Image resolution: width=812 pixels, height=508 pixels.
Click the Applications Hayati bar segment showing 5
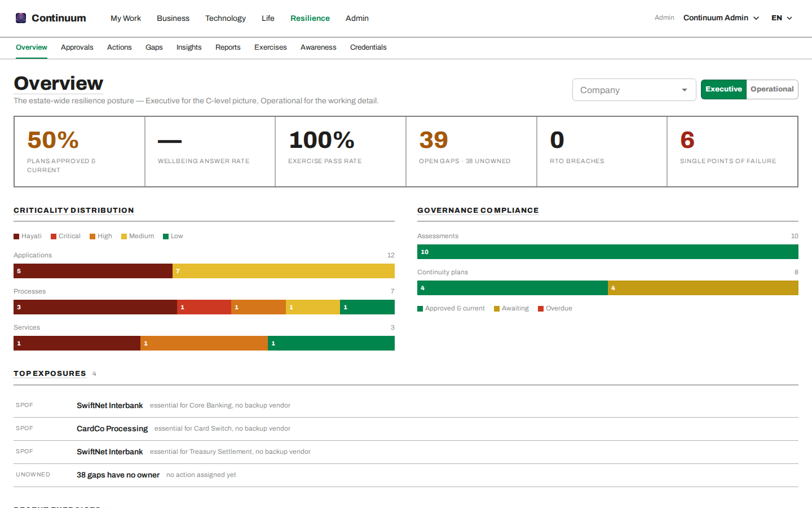click(x=93, y=271)
